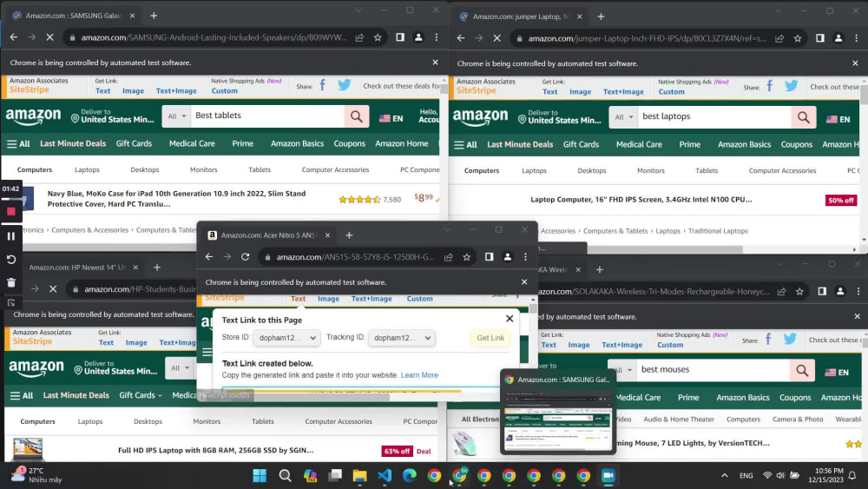Switch to Amazon.com: HP Newest 14 tab

click(76, 268)
